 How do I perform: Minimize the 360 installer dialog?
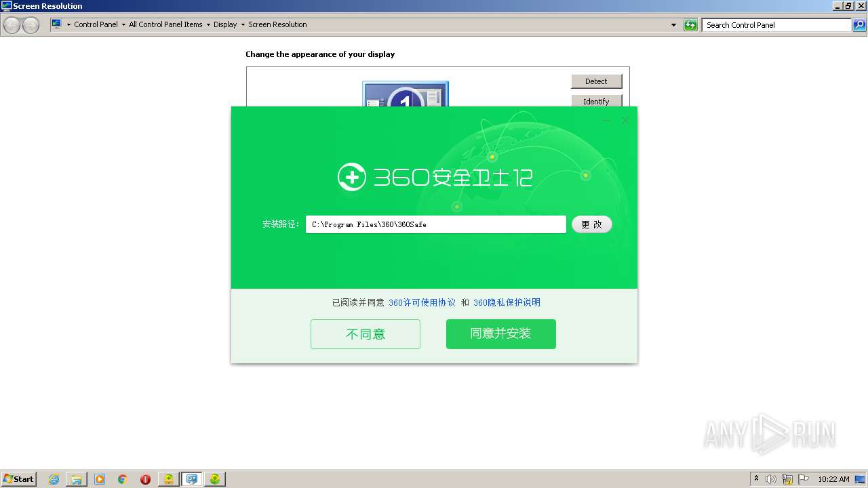coord(606,120)
